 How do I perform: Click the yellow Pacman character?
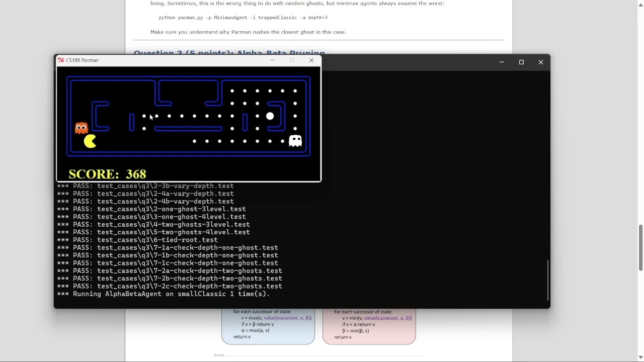coord(91,142)
